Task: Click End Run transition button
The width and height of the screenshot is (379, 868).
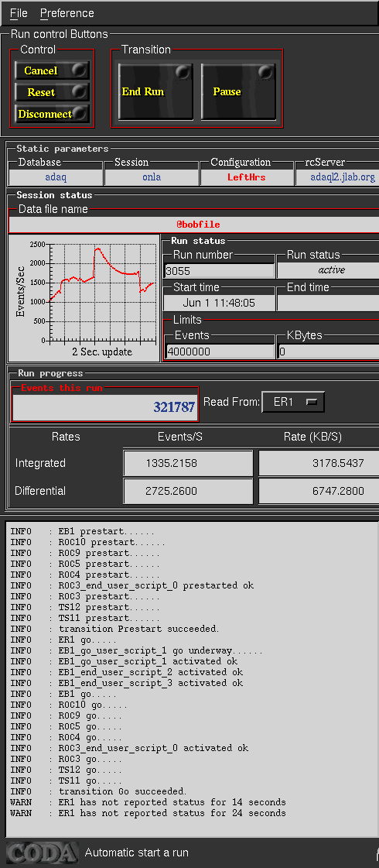Action: [x=155, y=91]
